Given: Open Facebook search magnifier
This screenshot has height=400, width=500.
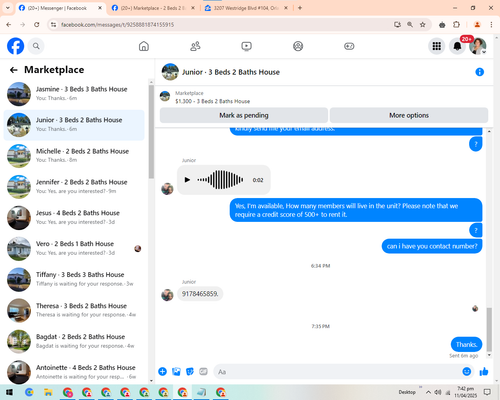Looking at the screenshot, I should click(36, 46).
